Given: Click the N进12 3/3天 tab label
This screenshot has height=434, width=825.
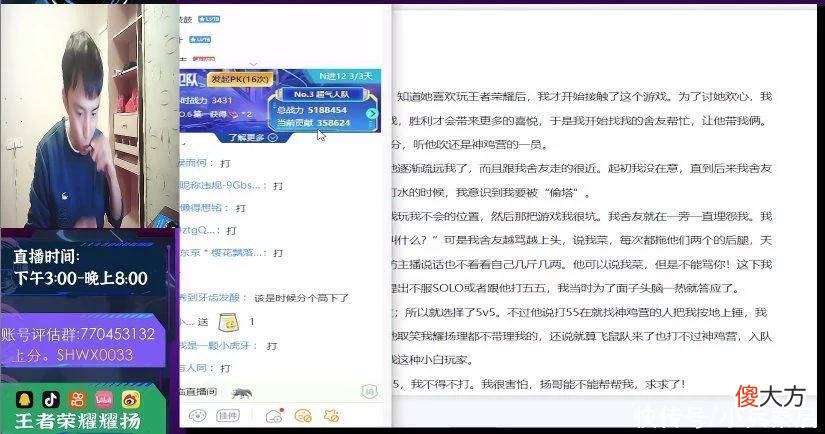Looking at the screenshot, I should pos(346,76).
